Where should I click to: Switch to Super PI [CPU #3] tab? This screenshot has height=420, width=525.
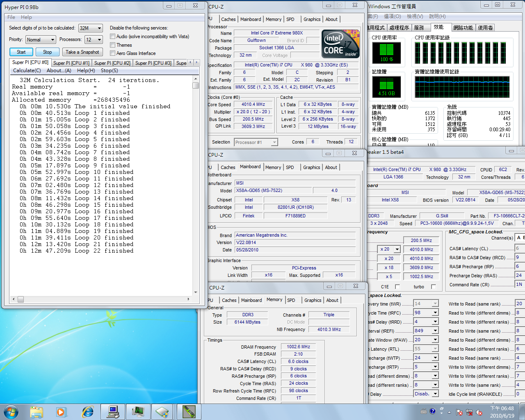click(x=153, y=63)
